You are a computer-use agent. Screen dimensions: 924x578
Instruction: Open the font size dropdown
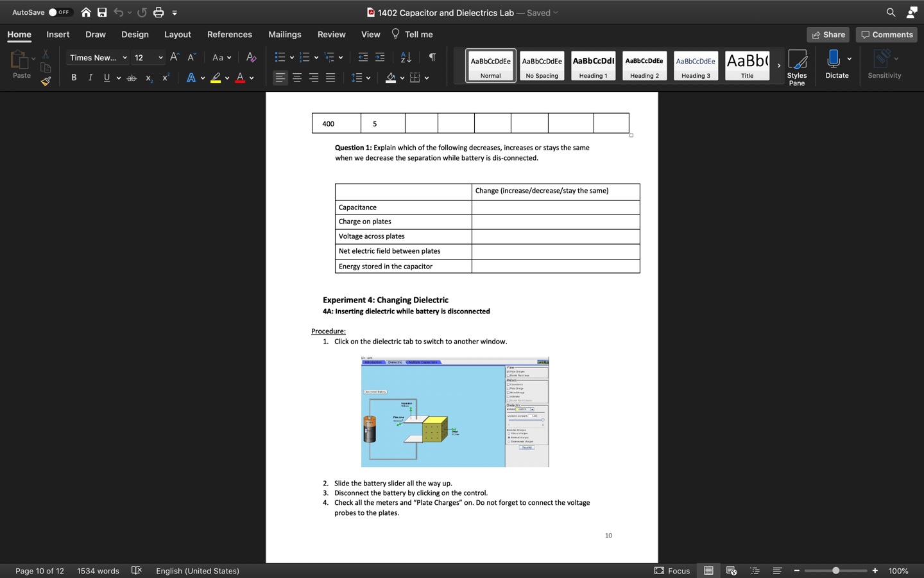(x=160, y=58)
